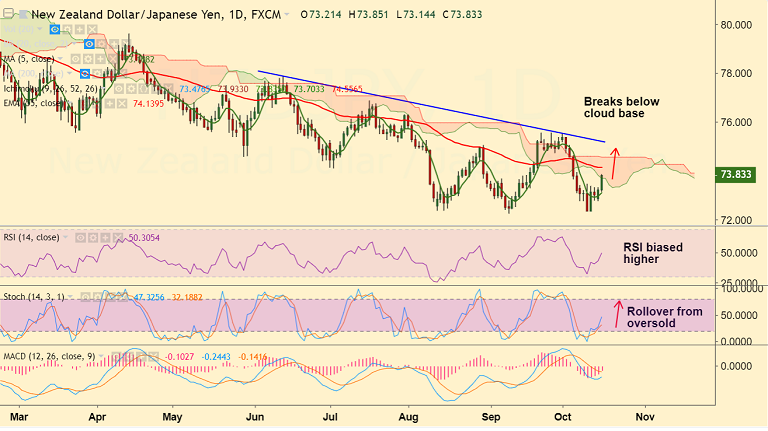Remove MACD indicator with its X icon
Image resolution: width=768 pixels, height=431 pixels.
(154, 356)
